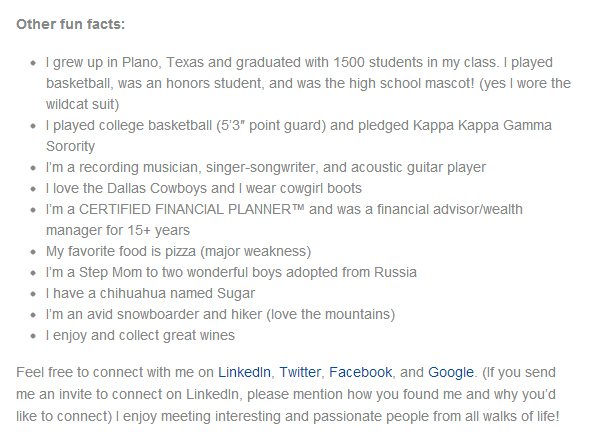
Task: Select the Plano, Texas bullet text
Action: coord(308,83)
